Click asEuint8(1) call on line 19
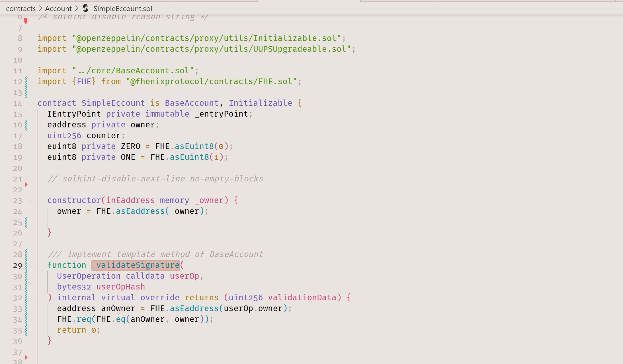Image resolution: width=623 pixels, height=364 pixels. click(x=197, y=157)
